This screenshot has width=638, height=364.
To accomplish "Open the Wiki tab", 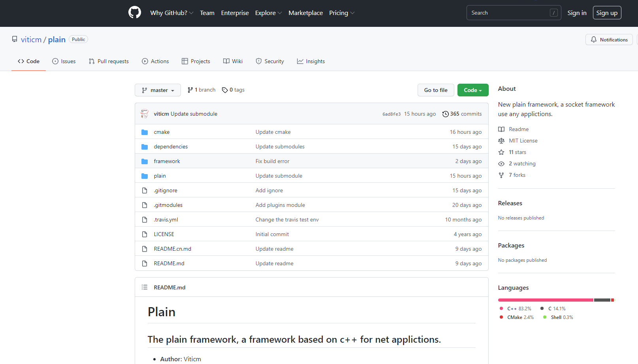I will (233, 61).
